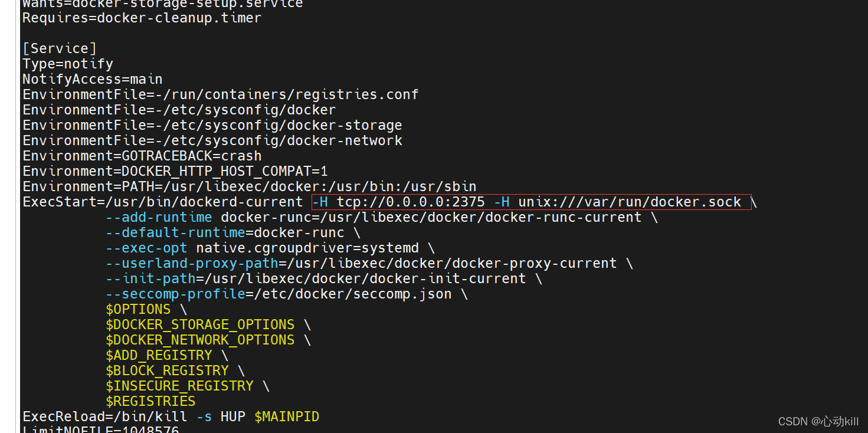Screen dimensions: 868x433
Task: Click the --init-path option line
Action: click(324, 278)
